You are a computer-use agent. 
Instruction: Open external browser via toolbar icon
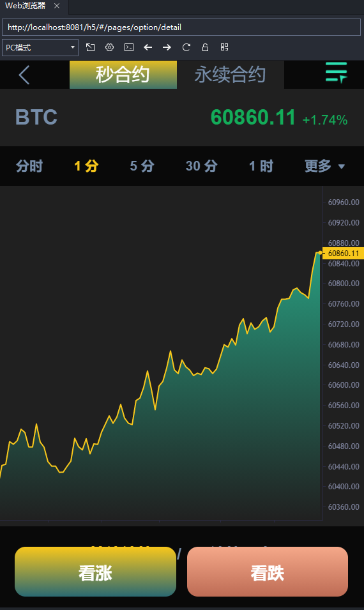tap(90, 47)
